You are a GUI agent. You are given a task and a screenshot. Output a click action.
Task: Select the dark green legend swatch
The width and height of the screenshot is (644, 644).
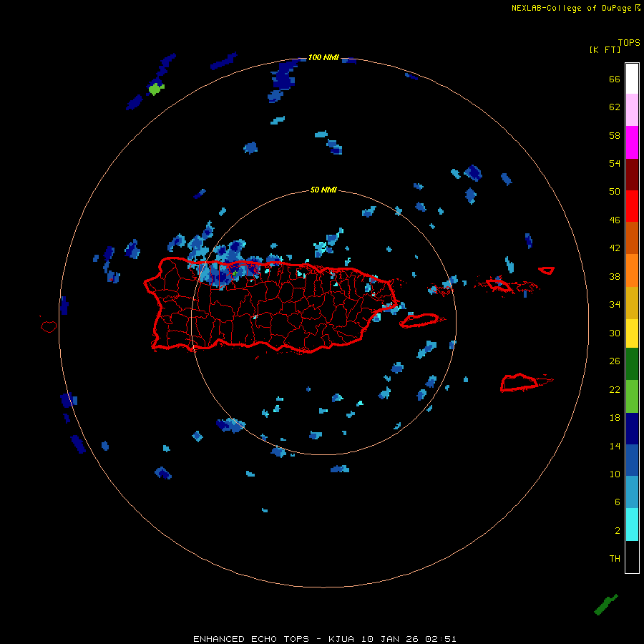coord(632,364)
